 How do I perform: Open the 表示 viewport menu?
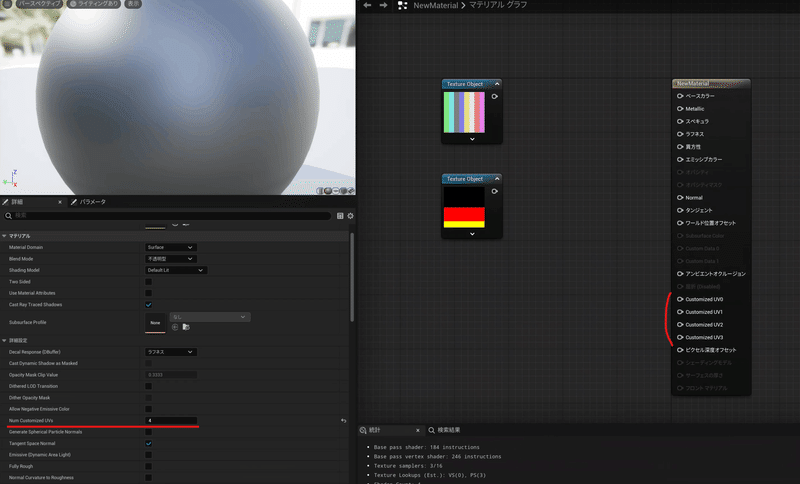coord(133,4)
